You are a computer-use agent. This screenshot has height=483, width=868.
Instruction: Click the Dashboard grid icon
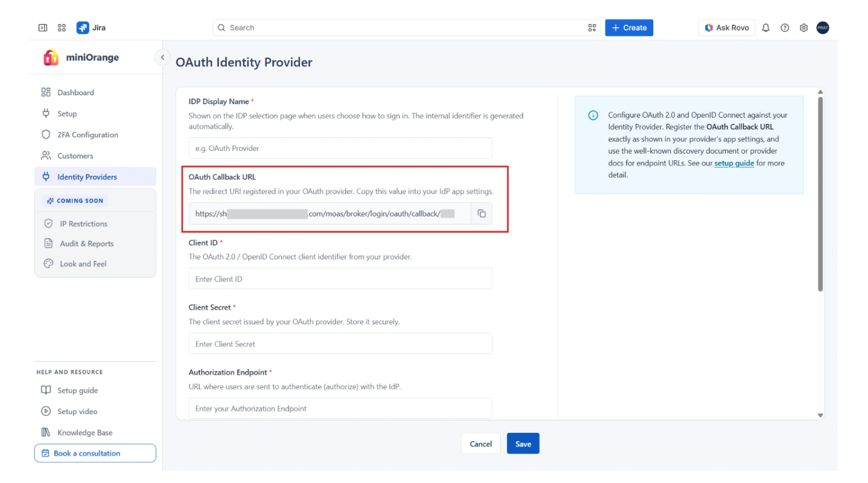46,92
